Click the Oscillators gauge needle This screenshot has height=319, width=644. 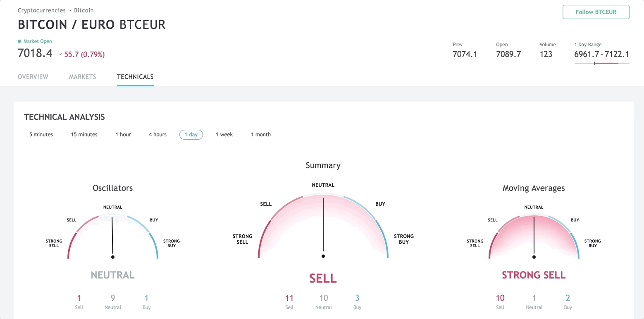[112, 237]
